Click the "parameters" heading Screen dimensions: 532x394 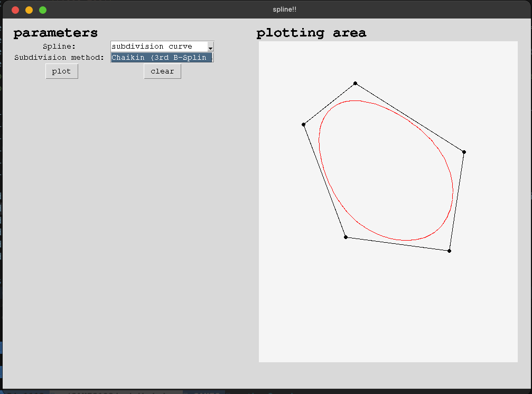coord(55,33)
